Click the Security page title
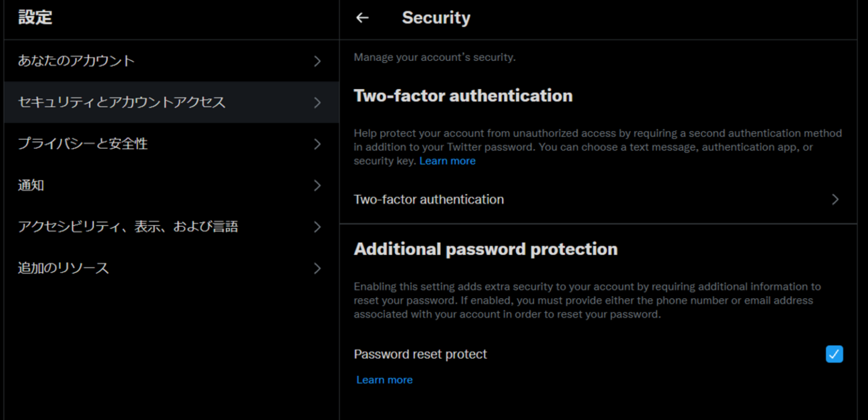The width and height of the screenshot is (868, 420). point(436,18)
